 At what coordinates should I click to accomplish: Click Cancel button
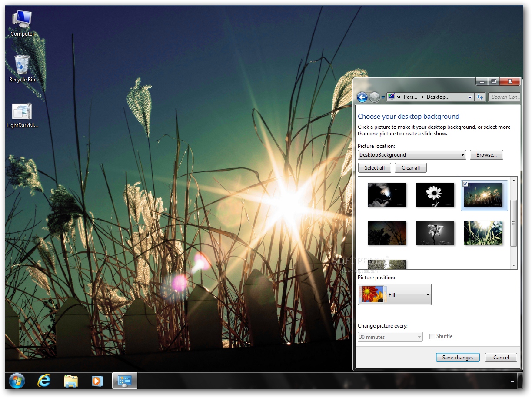pos(501,358)
